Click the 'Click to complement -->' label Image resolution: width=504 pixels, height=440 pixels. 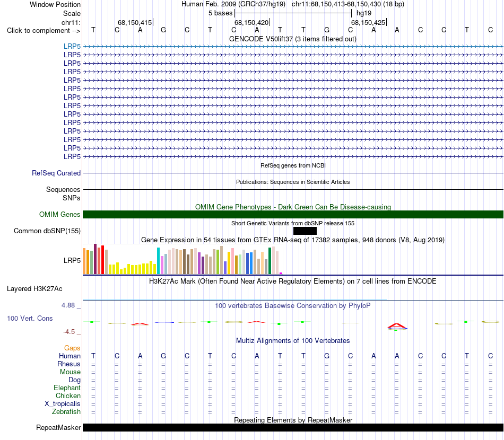click(44, 31)
